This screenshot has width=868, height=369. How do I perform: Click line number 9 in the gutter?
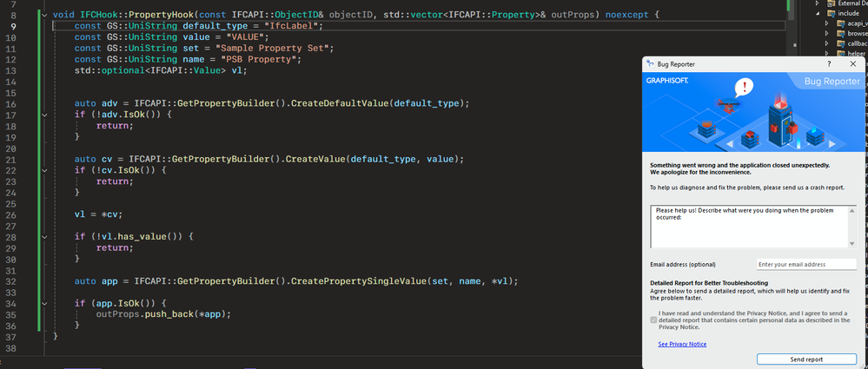[x=13, y=26]
